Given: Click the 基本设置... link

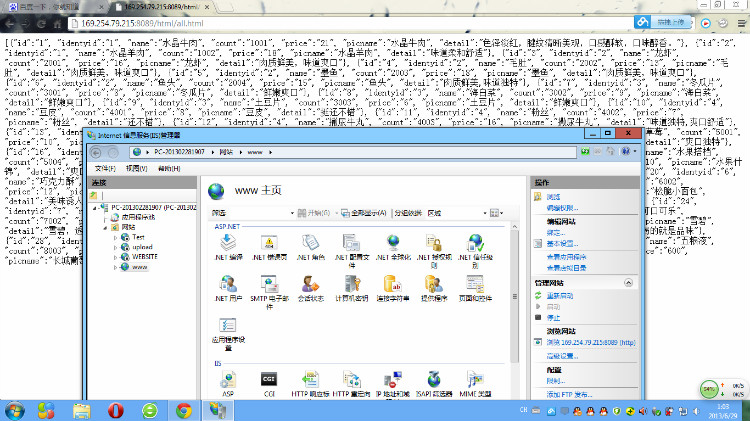Looking at the screenshot, I should pyautogui.click(x=562, y=244).
